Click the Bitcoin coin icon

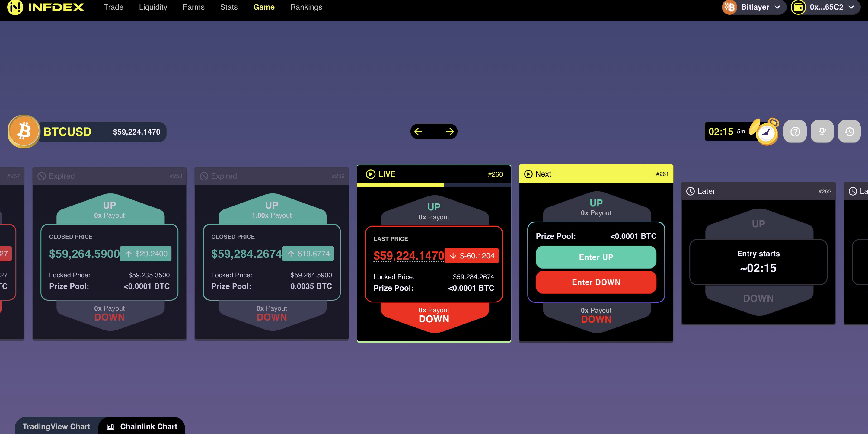[x=24, y=131]
